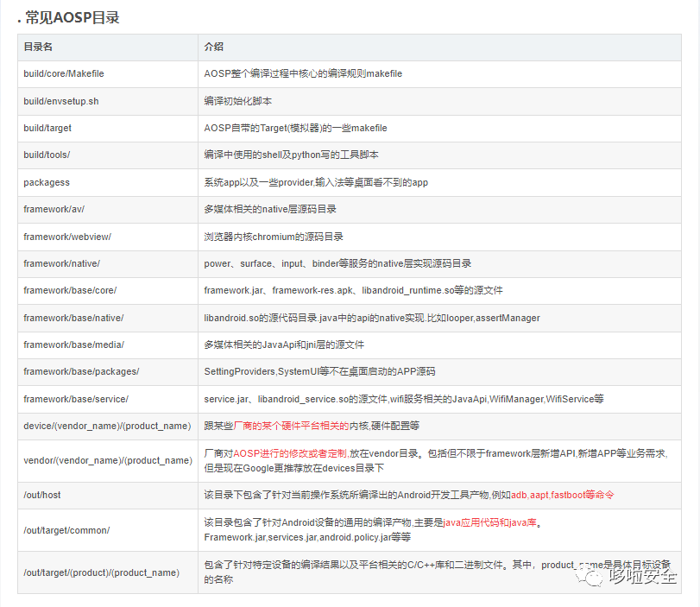Click the 'power、surface、input、binder' description
The width and height of the screenshot is (700, 607).
pos(338,263)
